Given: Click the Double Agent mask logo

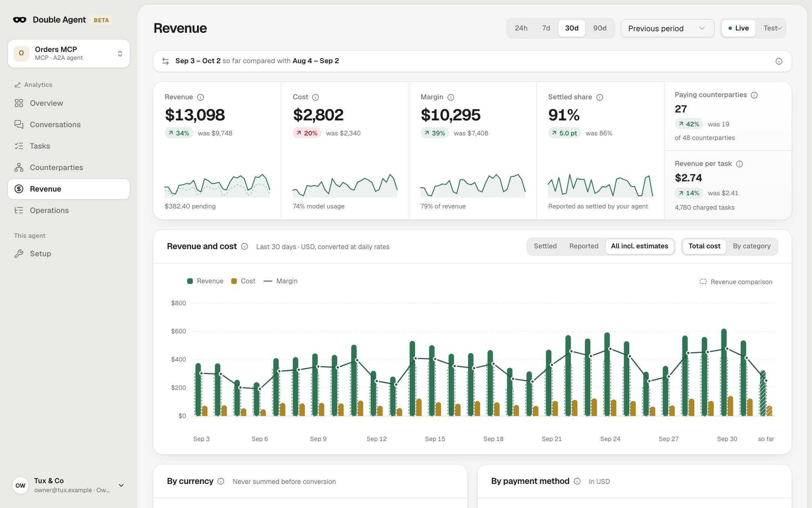Looking at the screenshot, I should coord(20,20).
